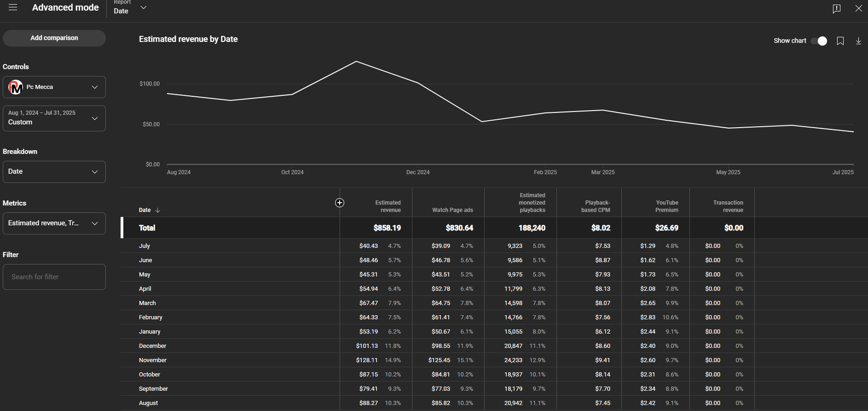Click the Advanced mode heading

point(65,7)
